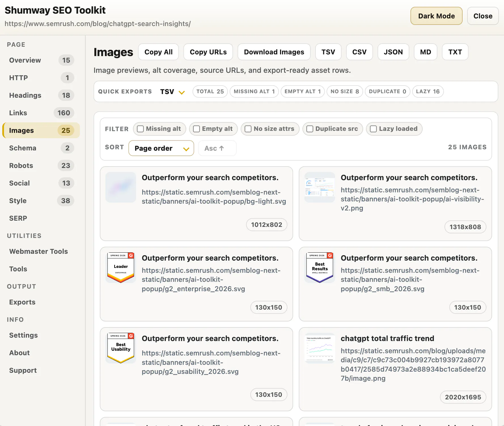Click the G2 Best Usability badge thumbnail

[x=121, y=348]
